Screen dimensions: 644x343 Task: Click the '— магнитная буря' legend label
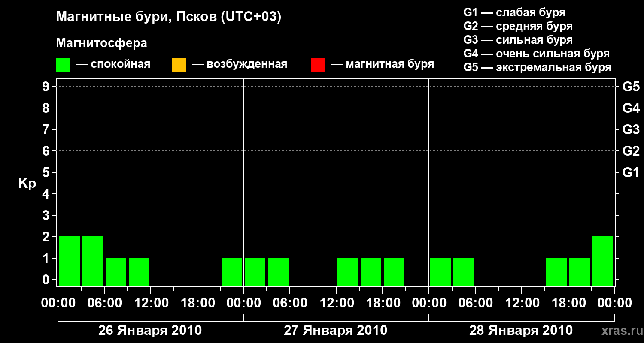pyautogui.click(x=383, y=65)
